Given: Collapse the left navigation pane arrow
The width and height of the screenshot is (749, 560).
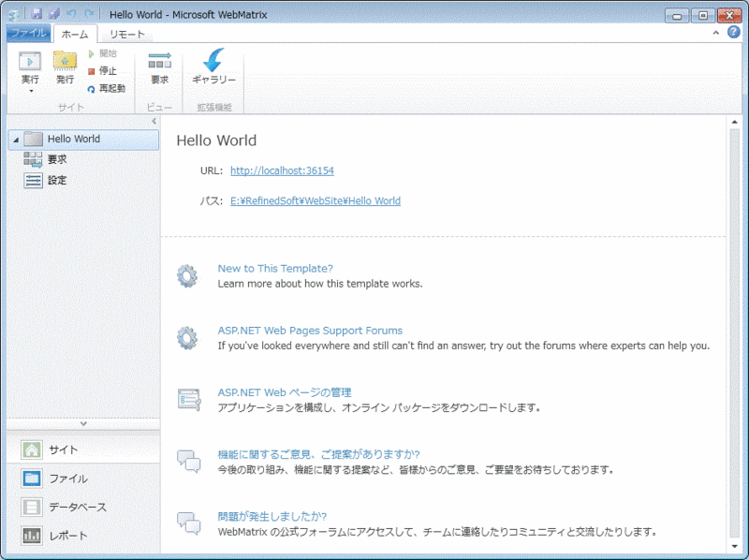Looking at the screenshot, I should [x=154, y=121].
